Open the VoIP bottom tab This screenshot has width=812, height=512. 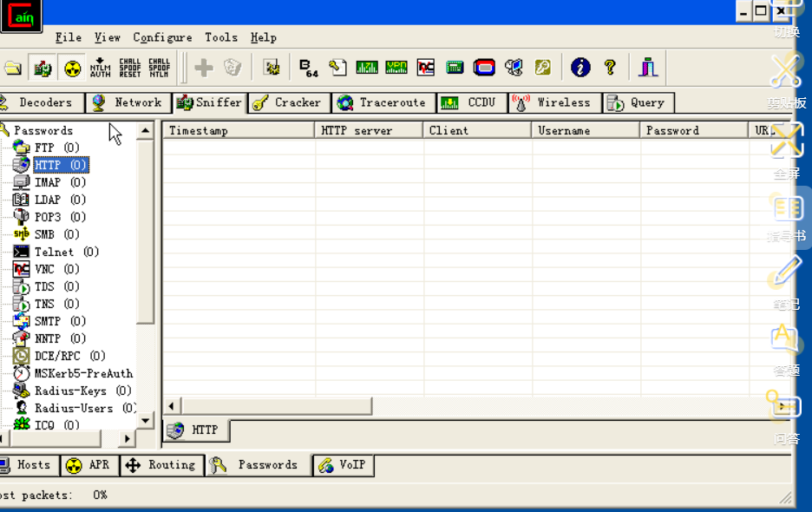pyautogui.click(x=343, y=465)
